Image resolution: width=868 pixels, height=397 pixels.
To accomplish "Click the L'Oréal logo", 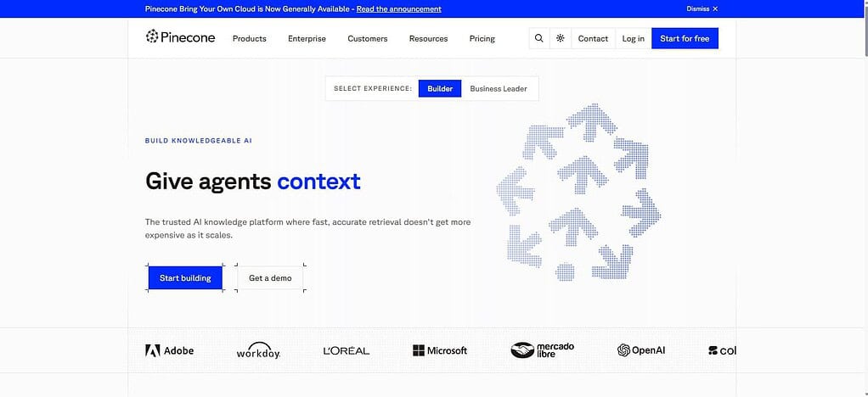I will click(346, 350).
